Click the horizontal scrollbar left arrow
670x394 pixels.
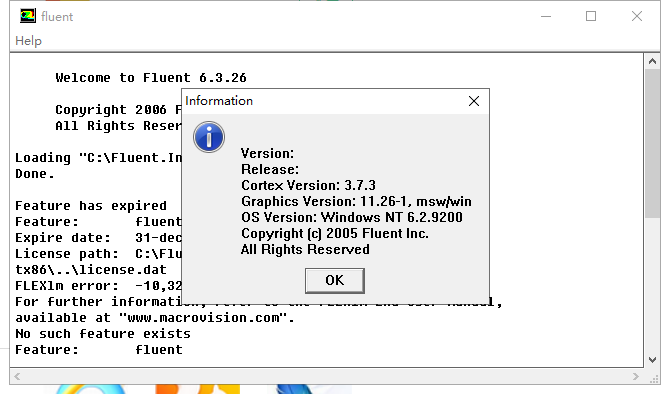(x=17, y=376)
